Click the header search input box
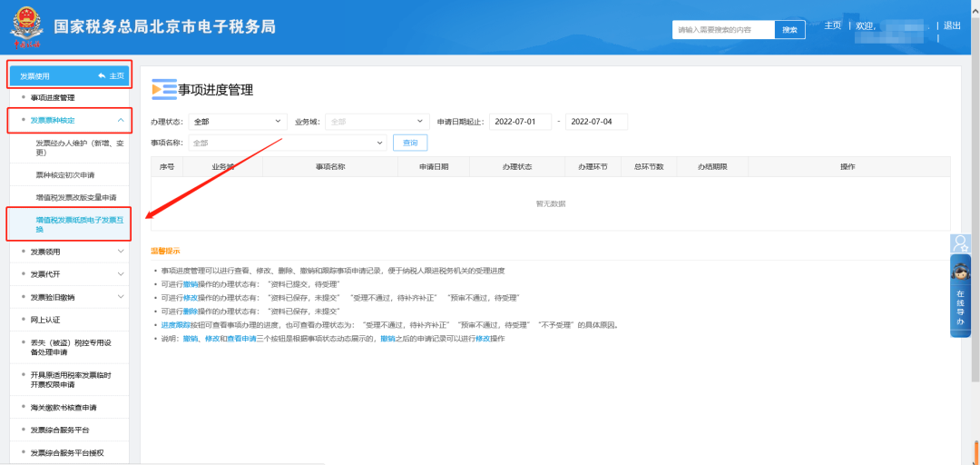The image size is (980, 465). pos(723,30)
